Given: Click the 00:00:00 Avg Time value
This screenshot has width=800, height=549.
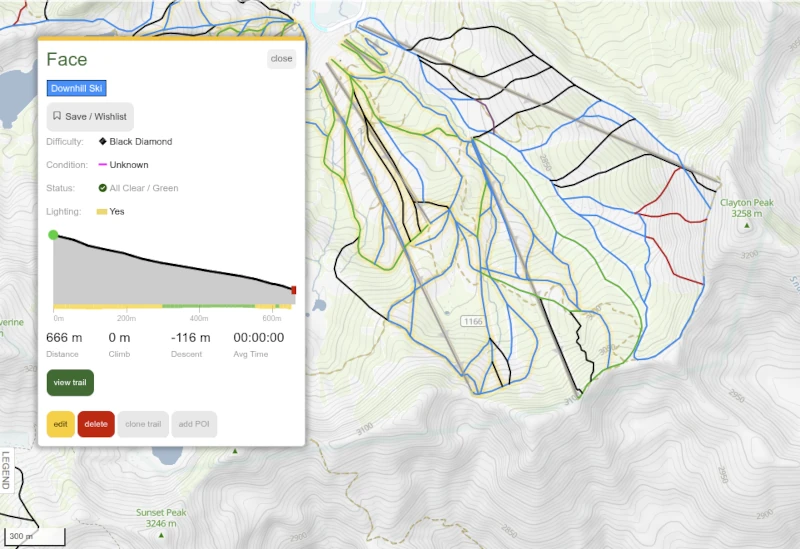Looking at the screenshot, I should click(259, 337).
